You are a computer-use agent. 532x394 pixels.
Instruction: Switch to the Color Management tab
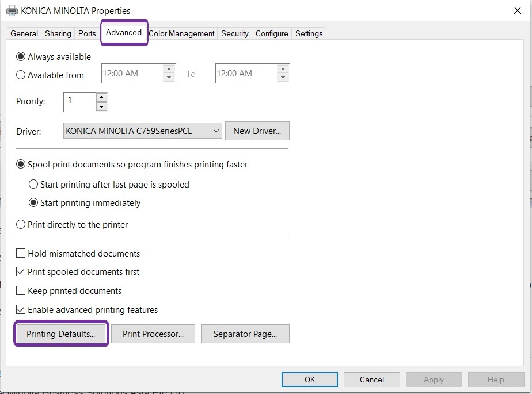(x=181, y=33)
